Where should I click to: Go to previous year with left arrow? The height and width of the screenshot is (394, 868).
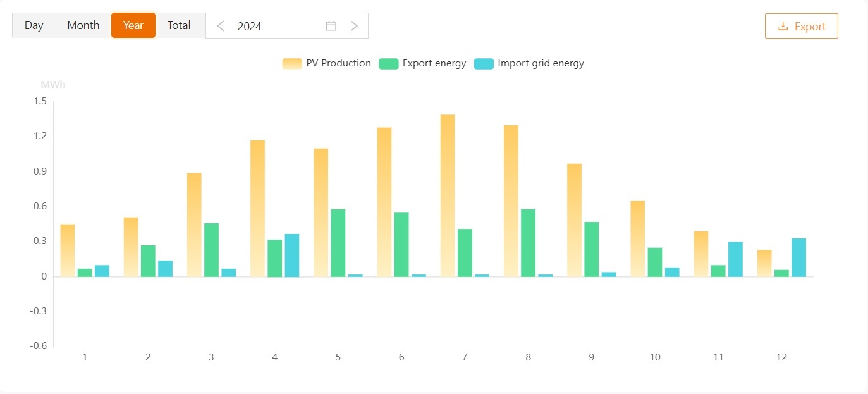(x=221, y=26)
